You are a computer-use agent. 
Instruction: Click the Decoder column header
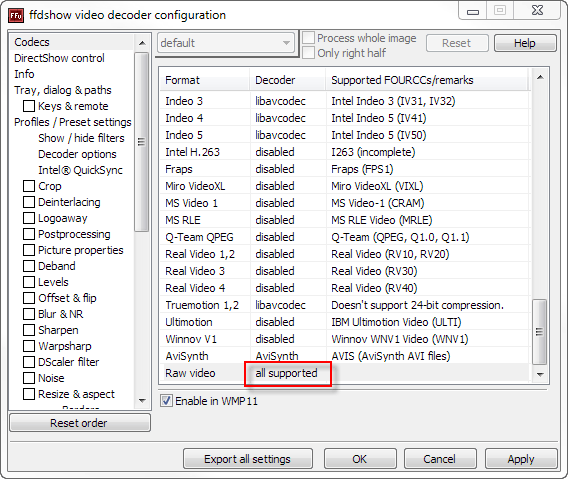[x=288, y=80]
